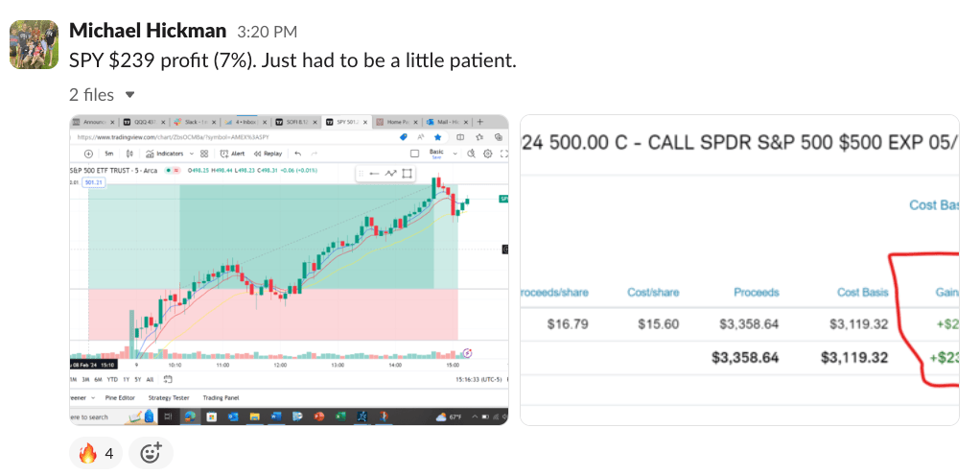The width and height of the screenshot is (980, 476).
Task: Open the Michael Hickman sender name
Action: click(x=147, y=32)
